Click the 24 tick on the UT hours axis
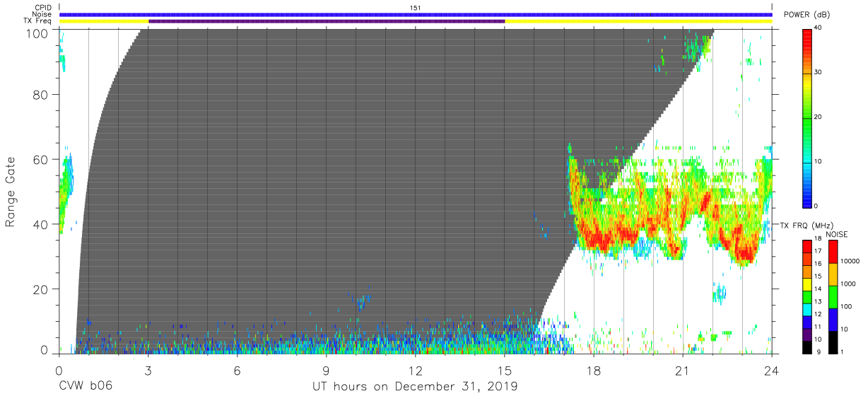 (x=771, y=370)
